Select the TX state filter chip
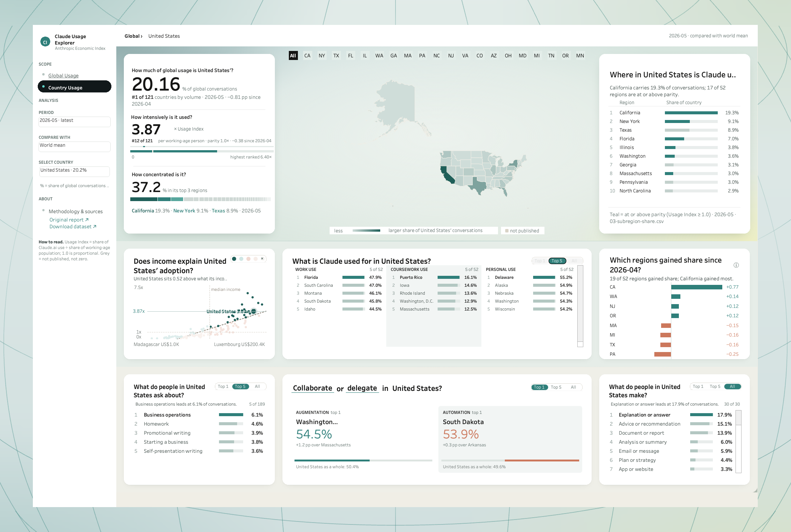Viewport: 791px width, 532px height. 336,55
